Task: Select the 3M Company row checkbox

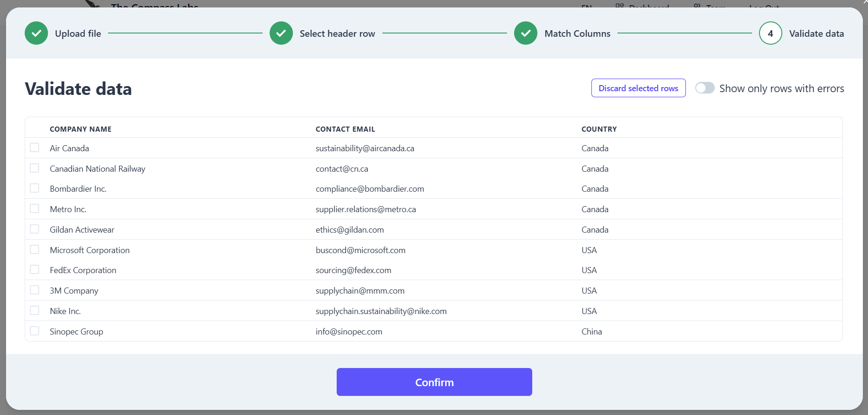Action: (34, 290)
